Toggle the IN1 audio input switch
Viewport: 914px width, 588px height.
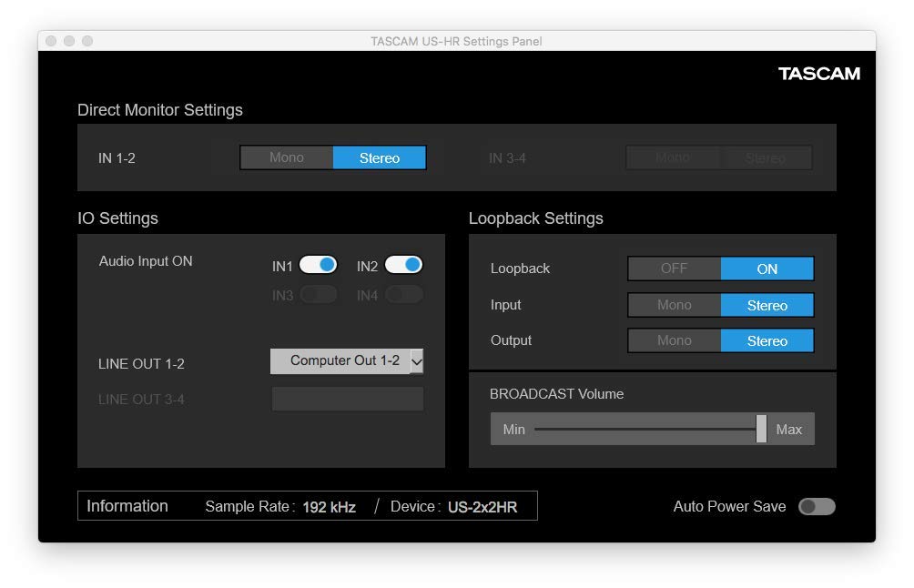click(x=318, y=265)
